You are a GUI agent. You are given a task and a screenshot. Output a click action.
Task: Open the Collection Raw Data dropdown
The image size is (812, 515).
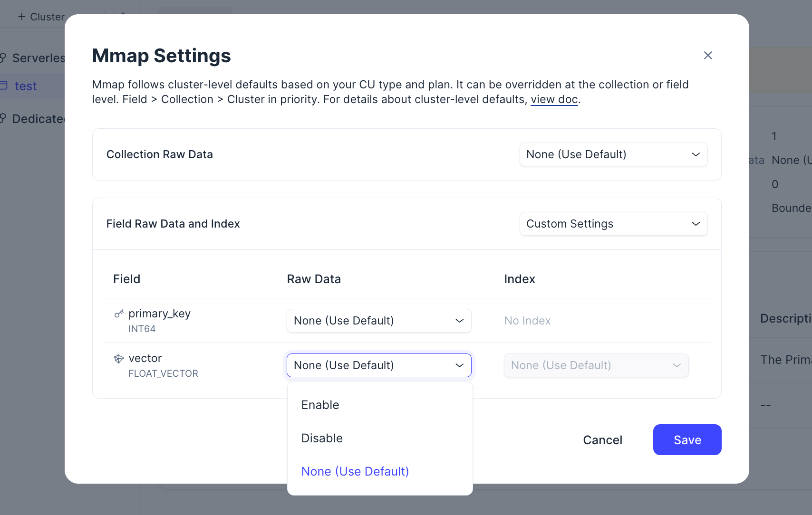tap(613, 154)
